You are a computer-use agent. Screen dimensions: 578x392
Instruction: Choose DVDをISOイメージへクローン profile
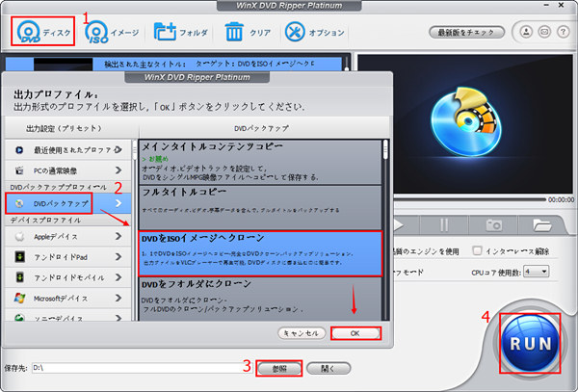[x=260, y=253]
